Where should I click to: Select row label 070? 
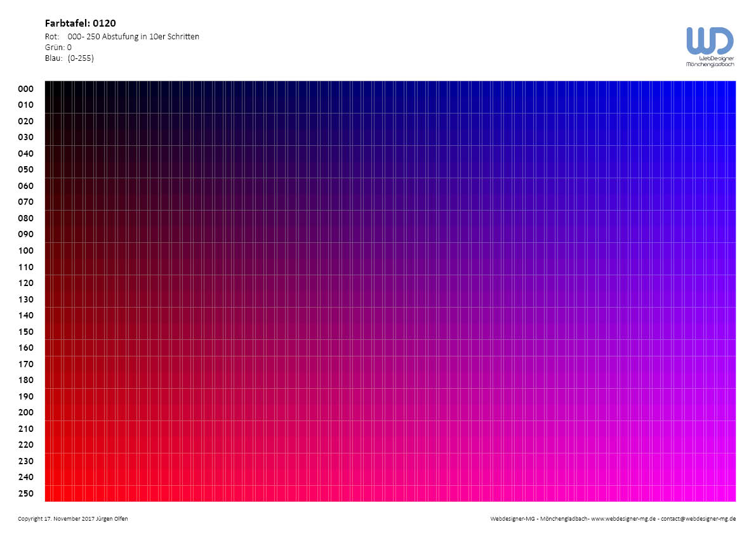click(x=26, y=202)
